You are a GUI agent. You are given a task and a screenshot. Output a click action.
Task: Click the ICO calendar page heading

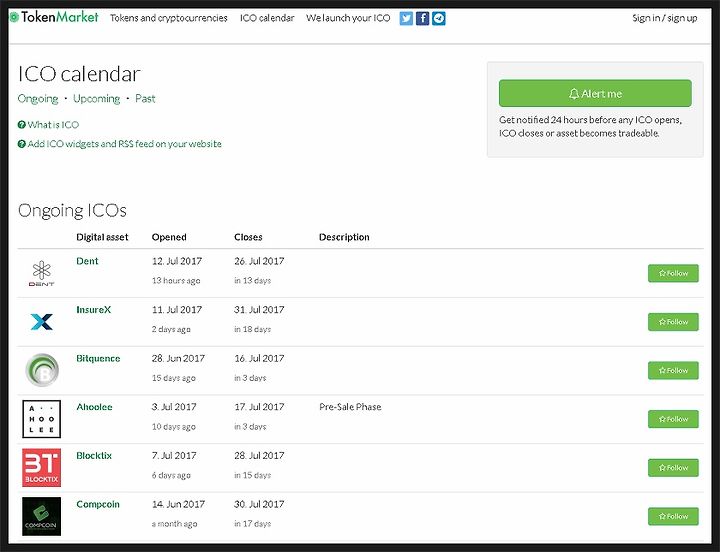[79, 74]
